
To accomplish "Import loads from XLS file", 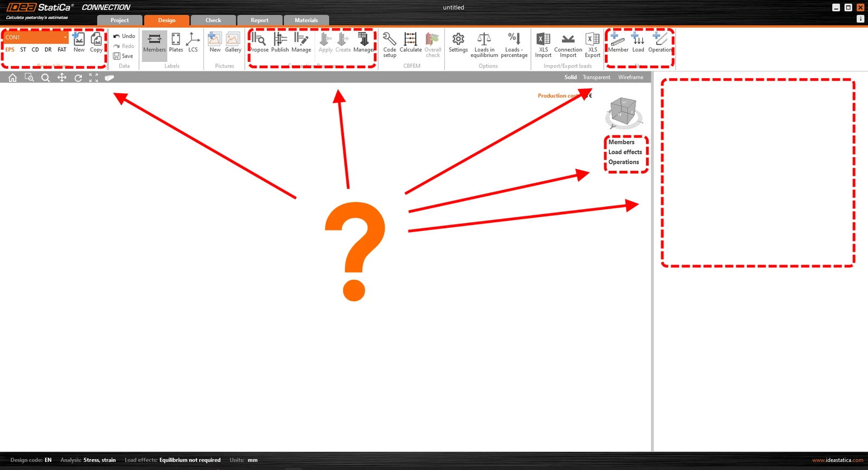I will point(543,44).
